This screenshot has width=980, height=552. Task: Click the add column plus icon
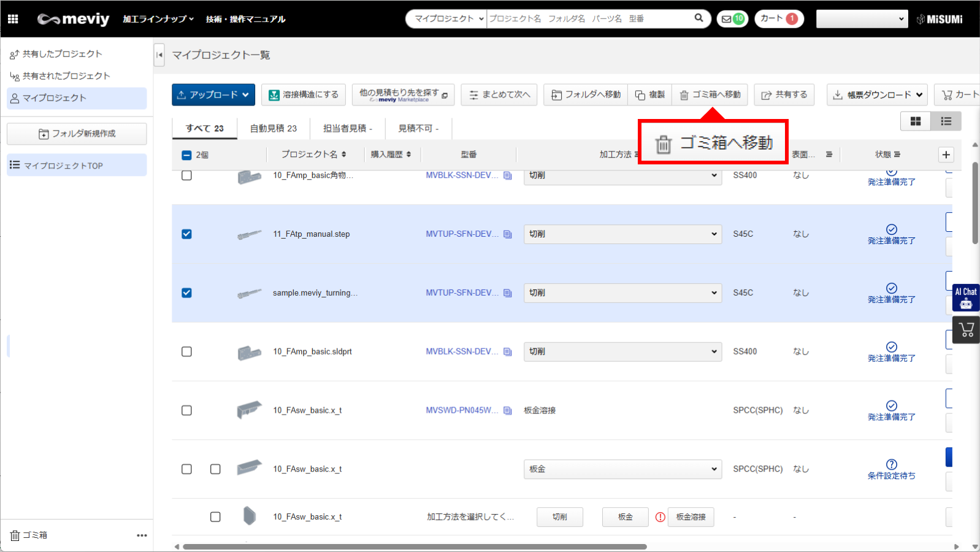[946, 155]
